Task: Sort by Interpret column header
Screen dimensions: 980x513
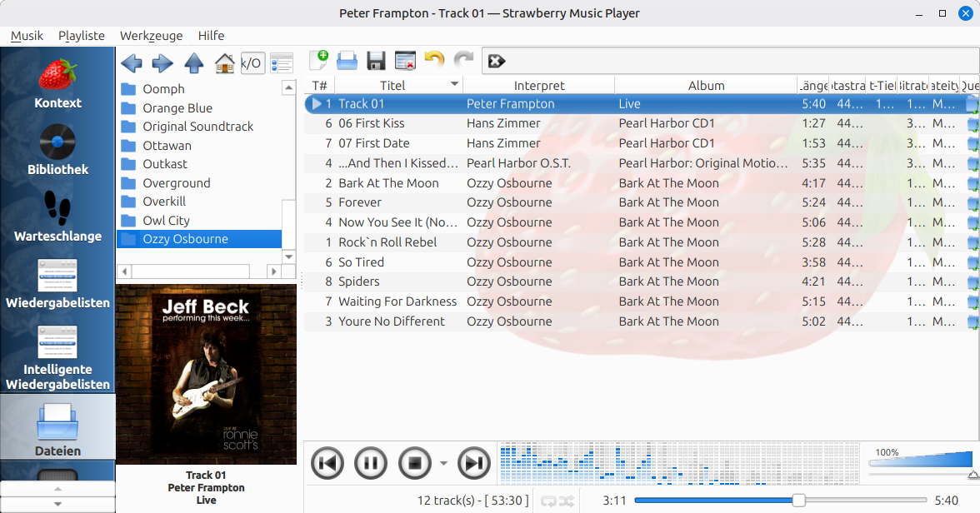Action: click(x=538, y=86)
